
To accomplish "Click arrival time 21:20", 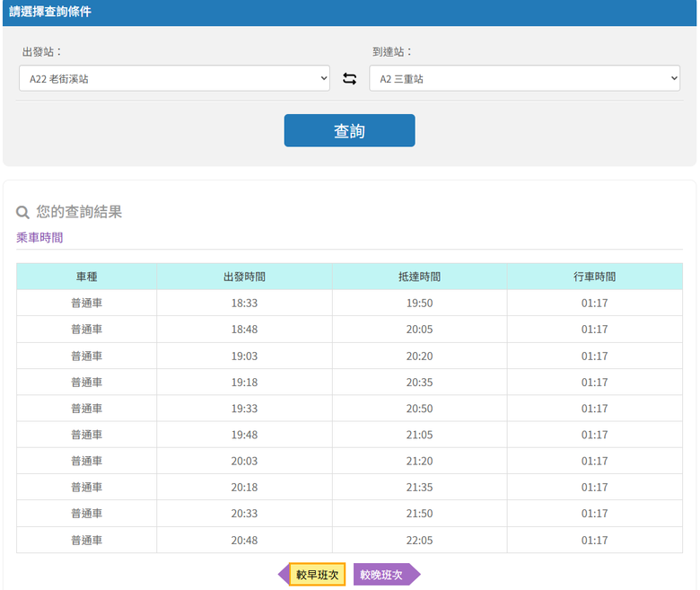I will [419, 462].
